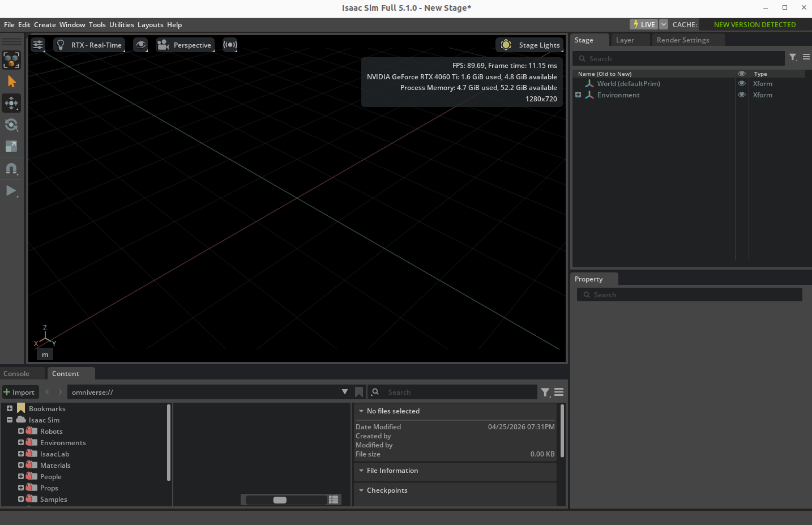
Task: Open the Utilities menu
Action: pyautogui.click(x=122, y=25)
